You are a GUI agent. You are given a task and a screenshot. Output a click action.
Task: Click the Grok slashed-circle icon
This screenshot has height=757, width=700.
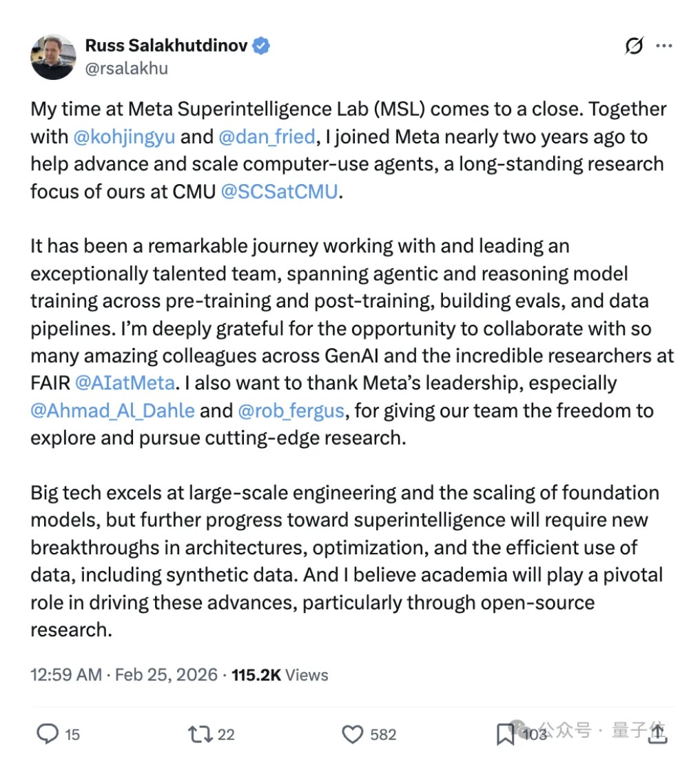click(634, 46)
